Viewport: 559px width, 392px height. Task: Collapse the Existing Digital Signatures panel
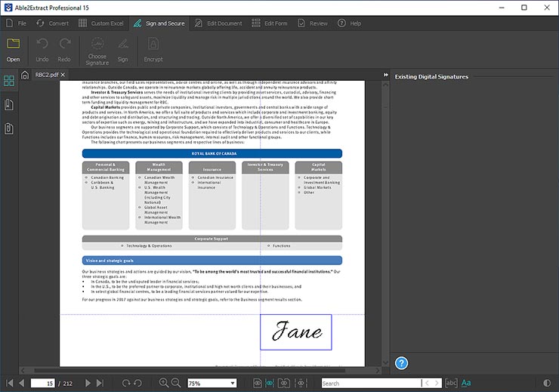[x=387, y=76]
